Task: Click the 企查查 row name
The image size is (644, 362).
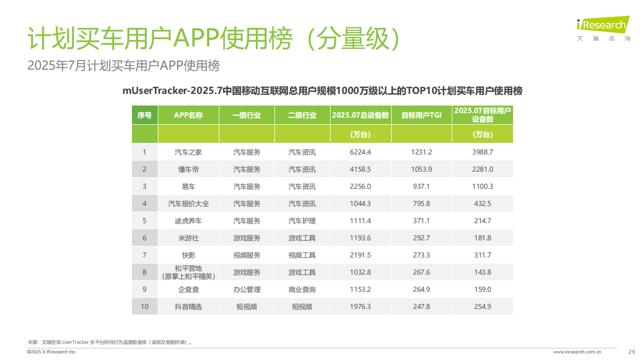Action: [188, 289]
